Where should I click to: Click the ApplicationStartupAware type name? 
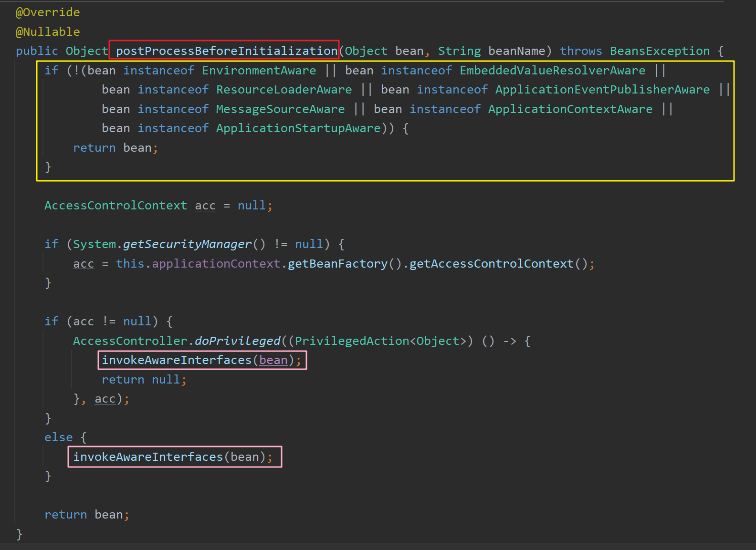point(298,128)
